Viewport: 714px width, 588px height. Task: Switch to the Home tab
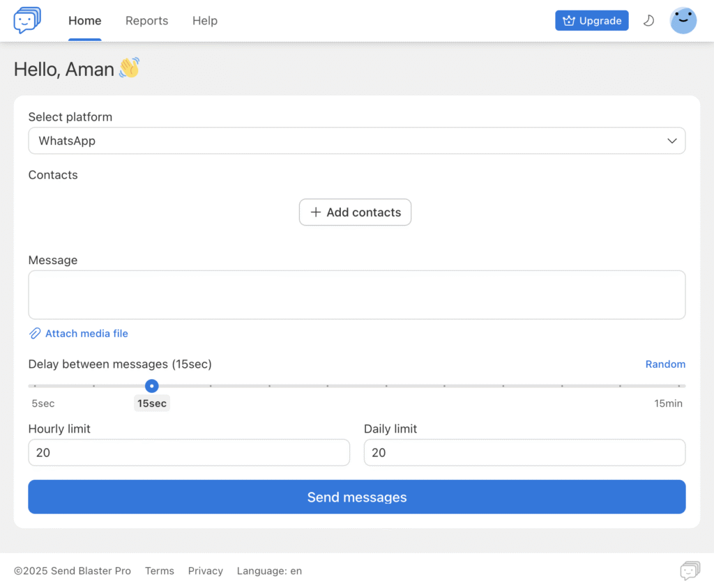pos(85,21)
